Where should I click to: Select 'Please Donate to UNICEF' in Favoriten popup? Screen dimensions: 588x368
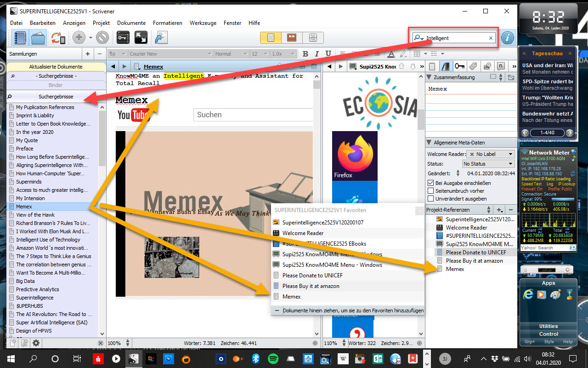[x=312, y=276]
